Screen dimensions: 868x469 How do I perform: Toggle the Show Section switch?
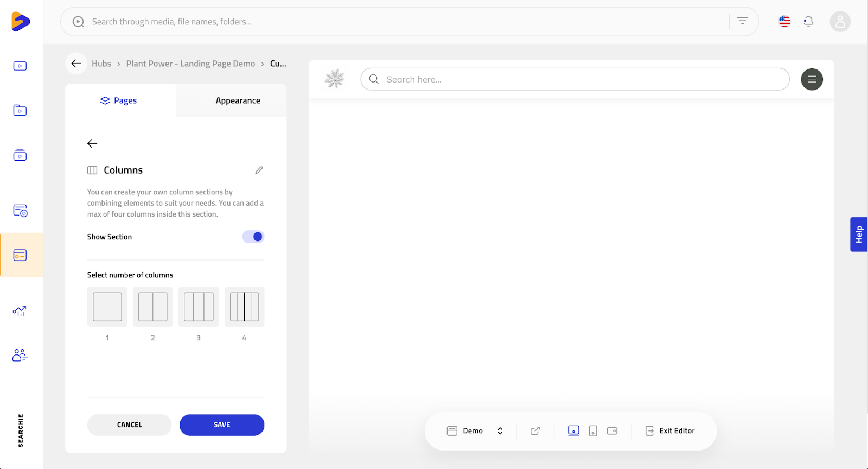point(253,237)
